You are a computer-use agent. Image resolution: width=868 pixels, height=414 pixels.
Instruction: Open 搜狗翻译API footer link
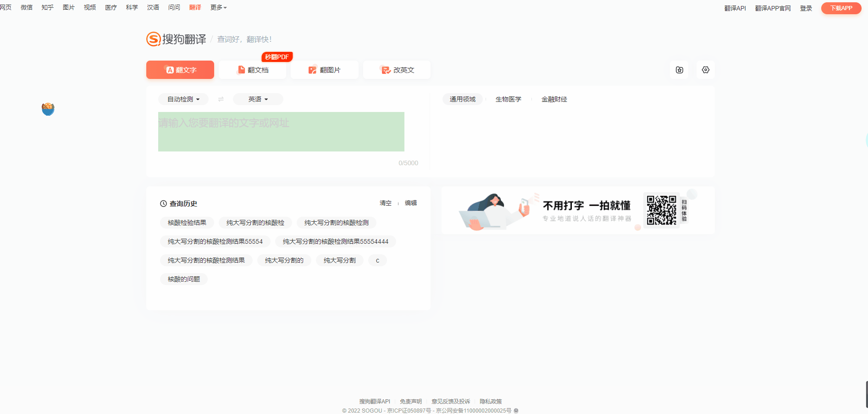tap(375, 402)
